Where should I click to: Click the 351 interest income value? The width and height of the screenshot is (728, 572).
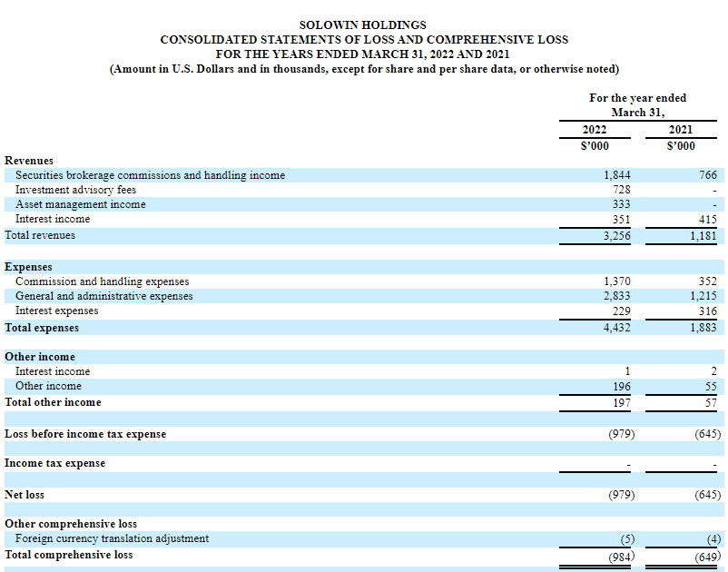click(621, 219)
